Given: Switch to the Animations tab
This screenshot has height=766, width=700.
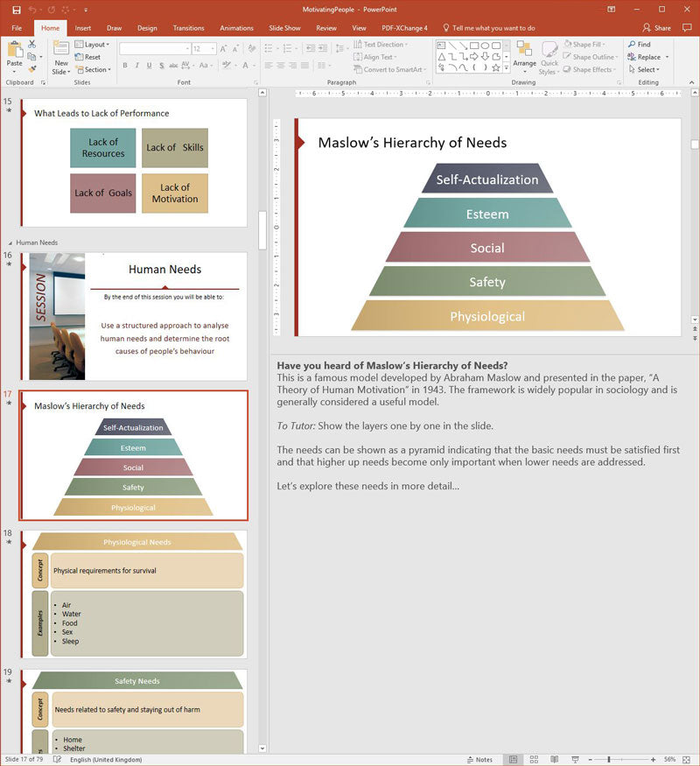Looking at the screenshot, I should (236, 28).
